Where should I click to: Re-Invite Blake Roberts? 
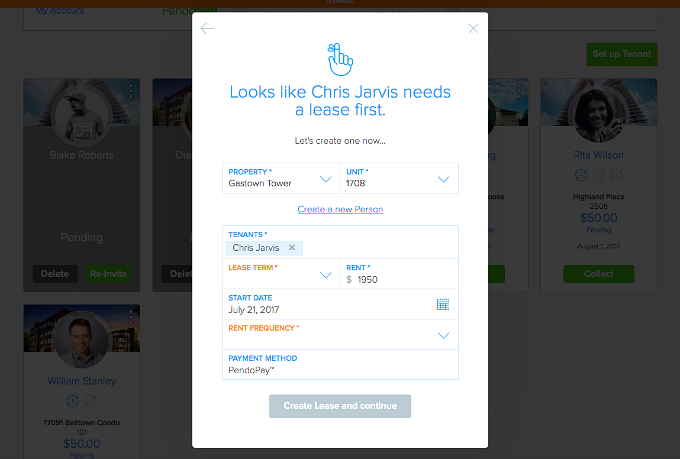point(108,274)
